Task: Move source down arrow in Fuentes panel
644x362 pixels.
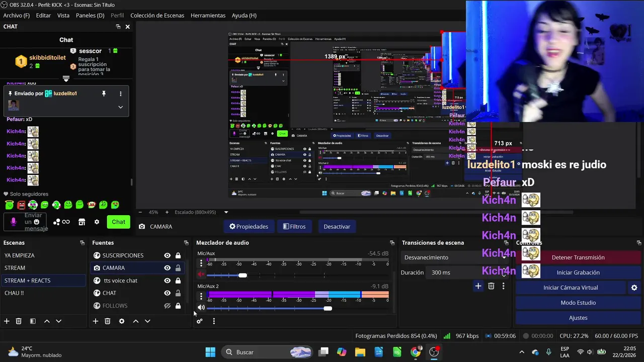Action: pyautogui.click(x=147, y=321)
